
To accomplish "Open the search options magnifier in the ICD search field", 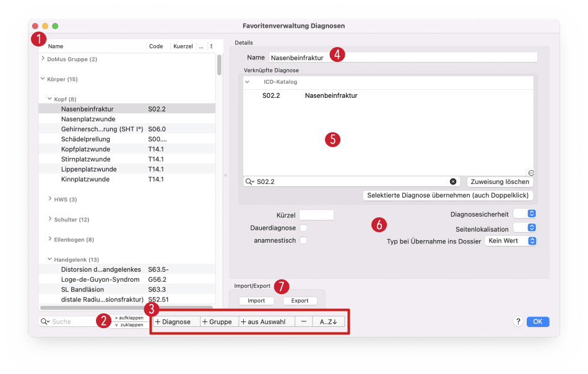I will [250, 182].
